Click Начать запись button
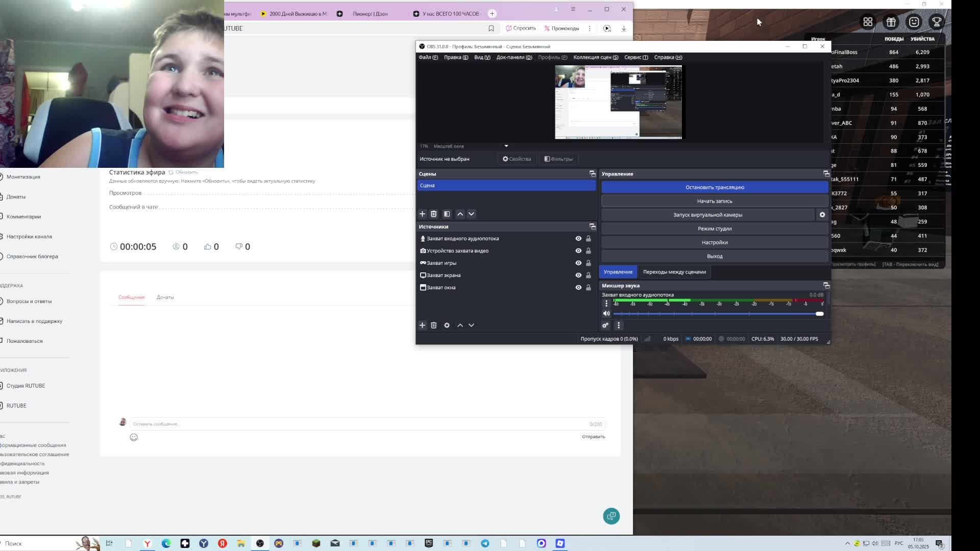 714,201
